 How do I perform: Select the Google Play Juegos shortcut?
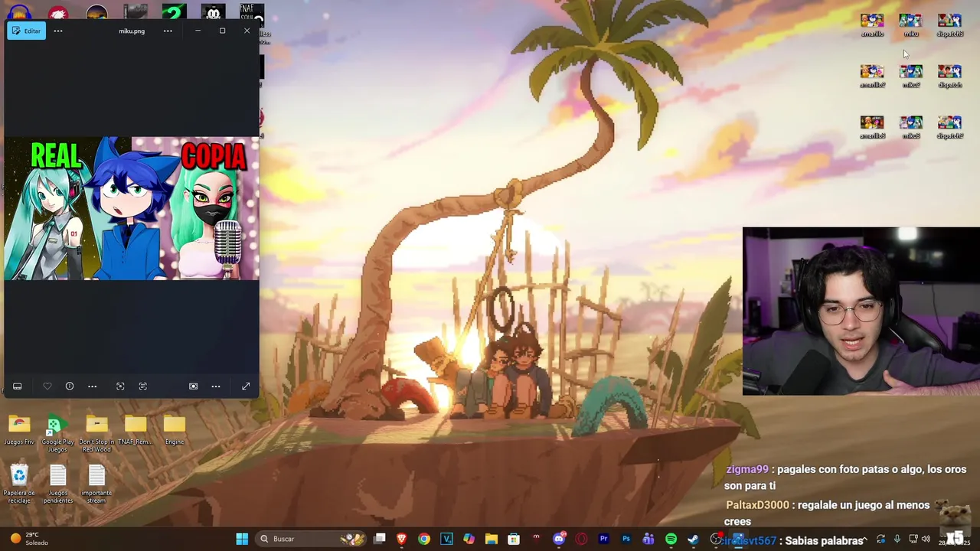(57, 433)
